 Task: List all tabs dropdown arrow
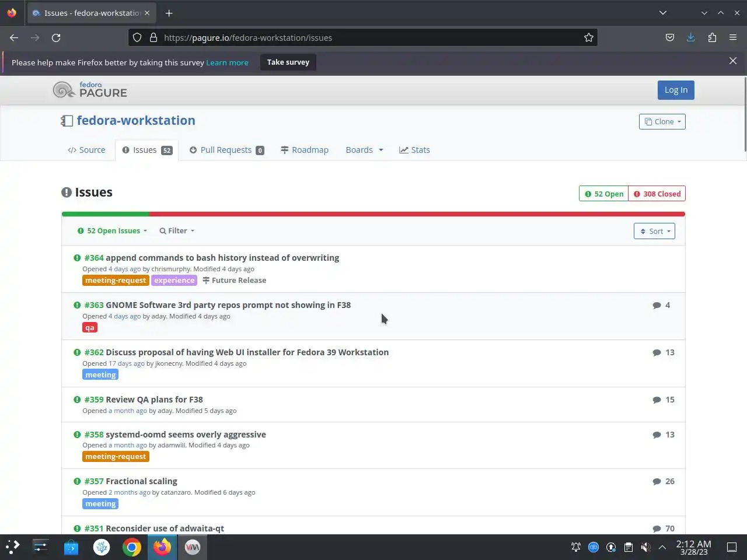(x=663, y=13)
